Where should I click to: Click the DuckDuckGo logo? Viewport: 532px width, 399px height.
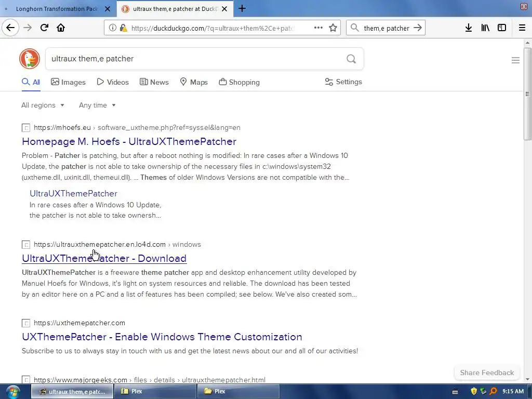tap(30, 59)
